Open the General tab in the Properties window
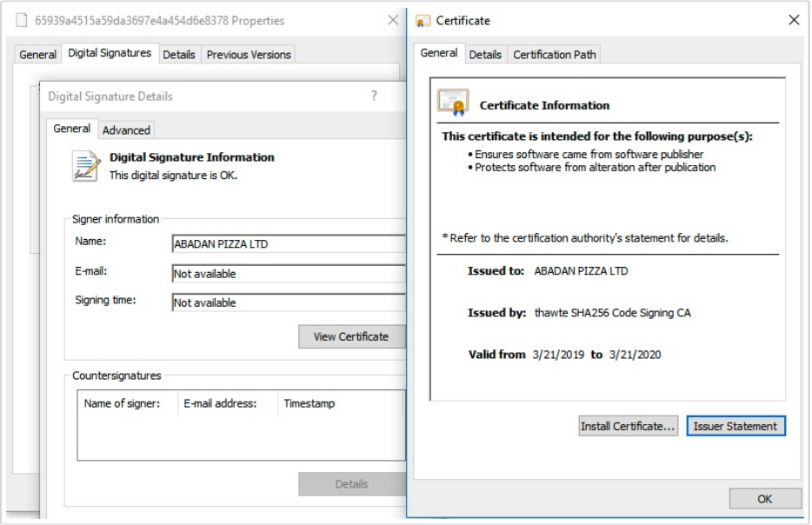 coord(37,55)
